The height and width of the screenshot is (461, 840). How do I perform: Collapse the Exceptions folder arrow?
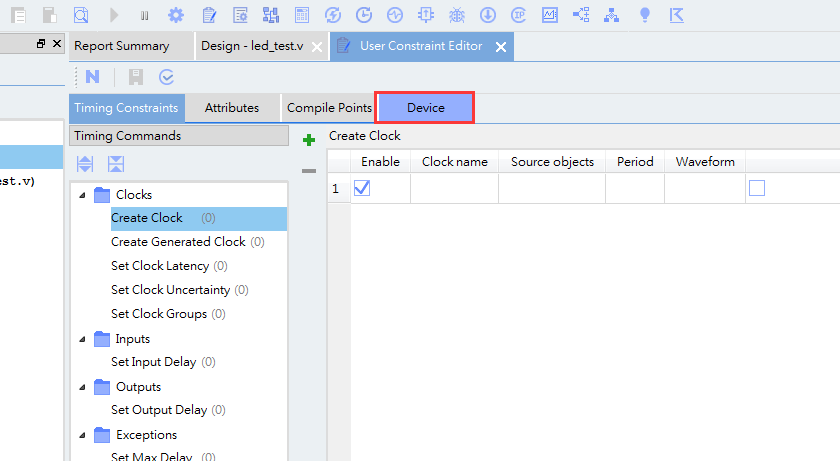82,435
